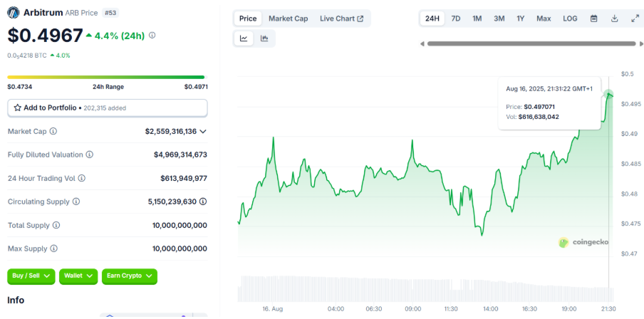Image resolution: width=644 pixels, height=319 pixels.
Task: Click the $616,638,042 volume in tooltip
Action: pos(539,117)
